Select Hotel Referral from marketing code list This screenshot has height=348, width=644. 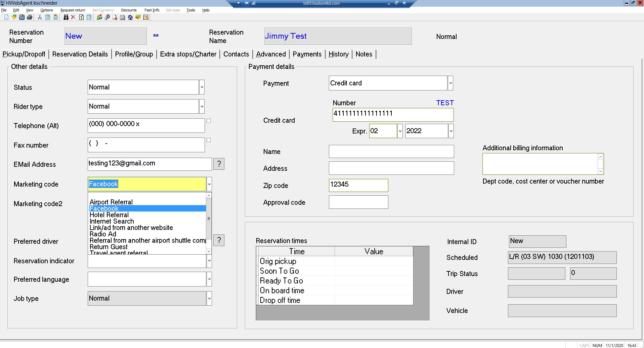[x=109, y=215]
